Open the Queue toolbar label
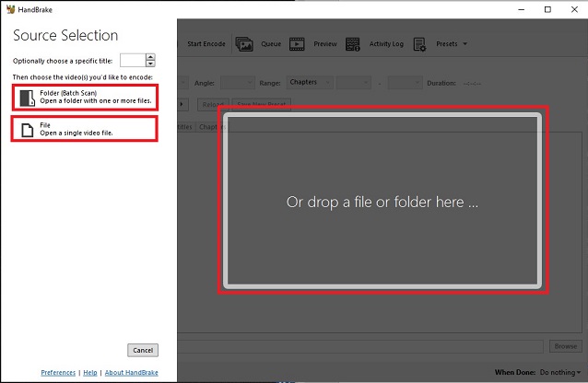The image size is (588, 383). (x=271, y=44)
